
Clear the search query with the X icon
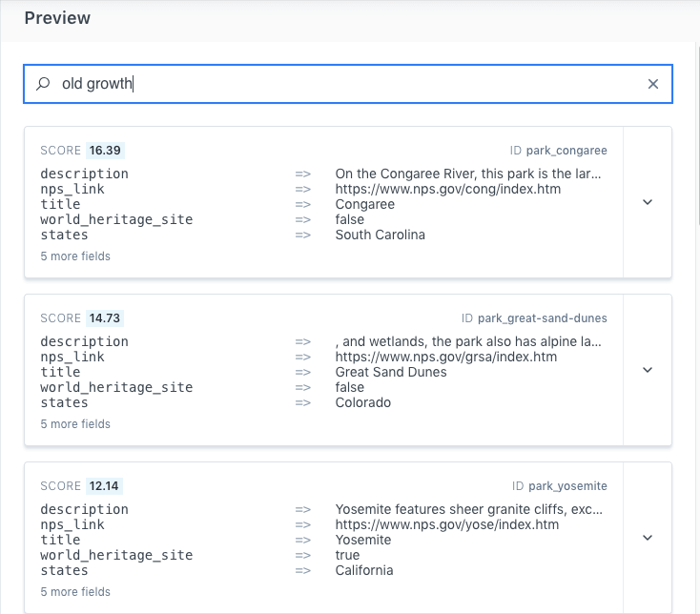click(653, 84)
